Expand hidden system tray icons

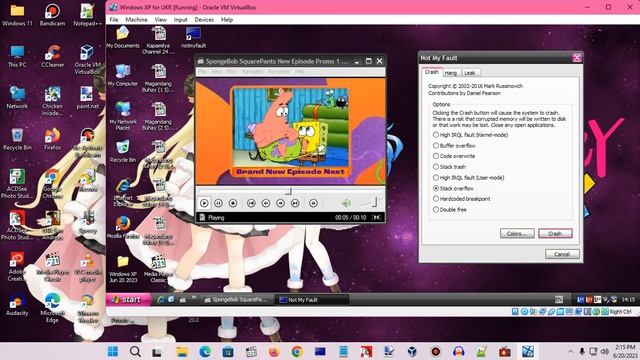(570, 351)
